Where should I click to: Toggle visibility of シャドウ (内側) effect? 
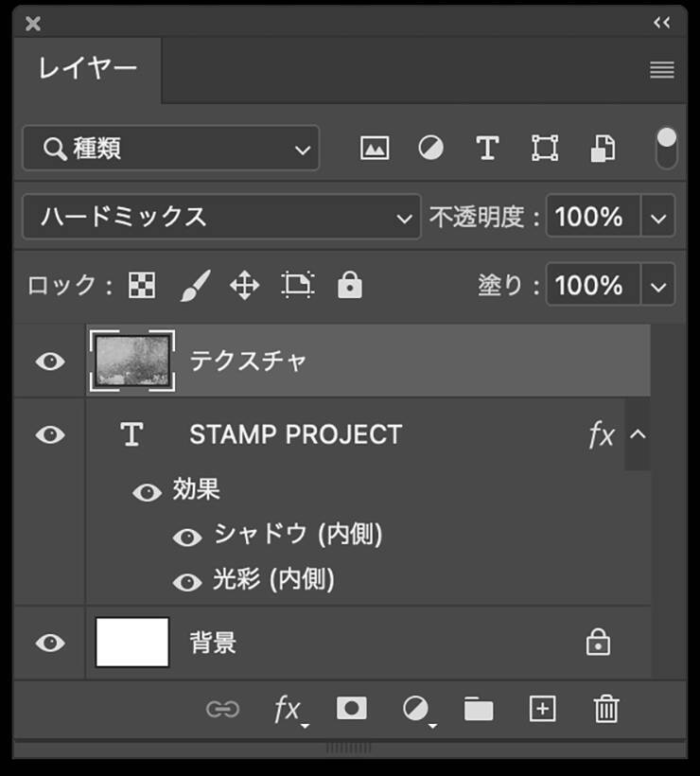click(187, 537)
